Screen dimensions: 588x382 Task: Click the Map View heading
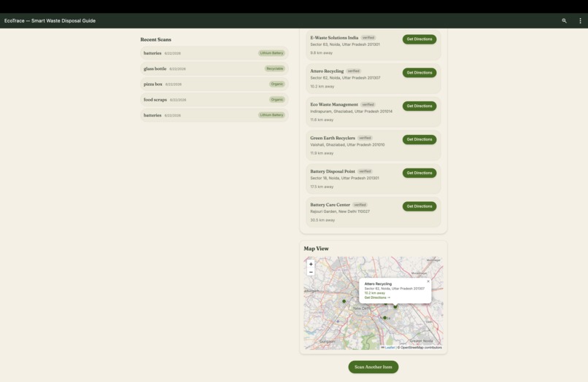pos(316,249)
